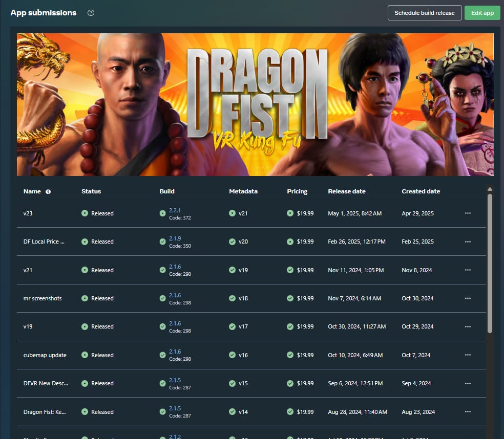Click the metadata check icon beside v14

click(232, 412)
